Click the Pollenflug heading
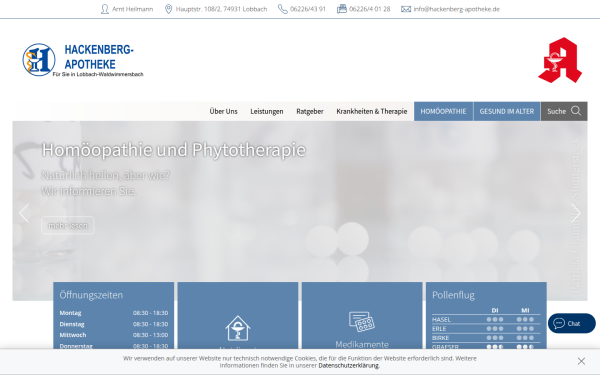 pyautogui.click(x=453, y=295)
